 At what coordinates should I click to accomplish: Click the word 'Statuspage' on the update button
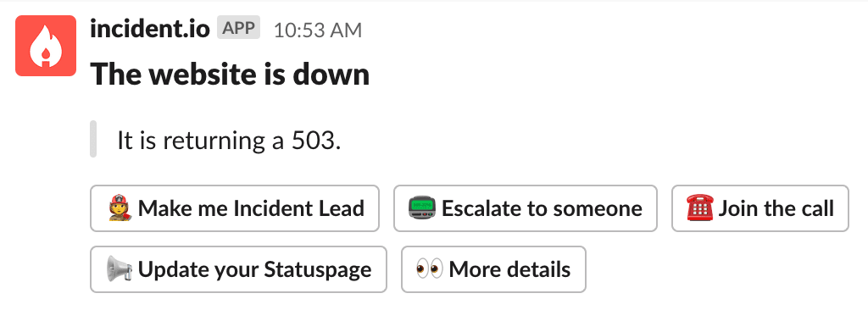click(318, 270)
